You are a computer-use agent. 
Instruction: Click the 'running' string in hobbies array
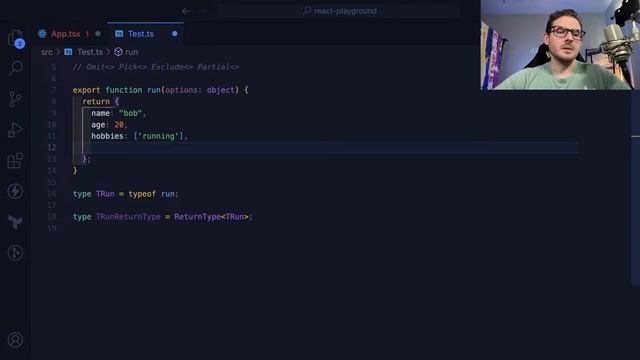[x=159, y=136]
